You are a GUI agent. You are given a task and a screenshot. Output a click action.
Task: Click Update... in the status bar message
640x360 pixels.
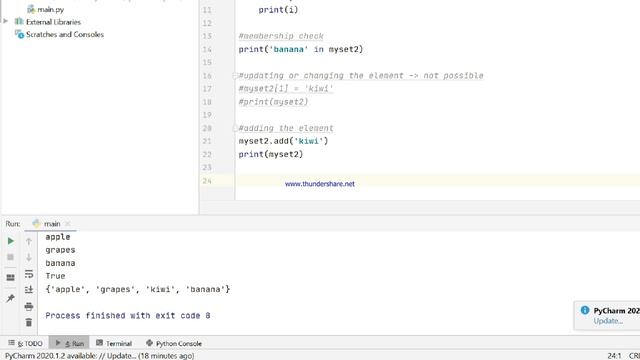coord(122,356)
